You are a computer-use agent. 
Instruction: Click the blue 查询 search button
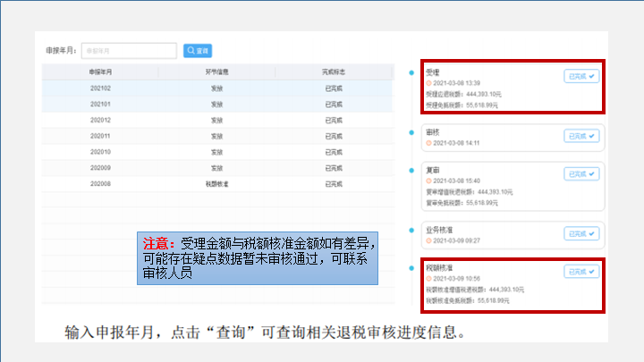click(198, 50)
